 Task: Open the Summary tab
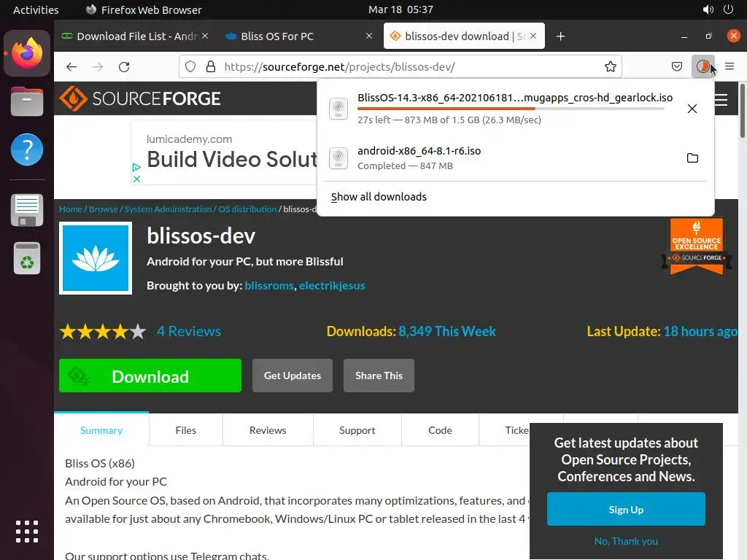point(101,430)
